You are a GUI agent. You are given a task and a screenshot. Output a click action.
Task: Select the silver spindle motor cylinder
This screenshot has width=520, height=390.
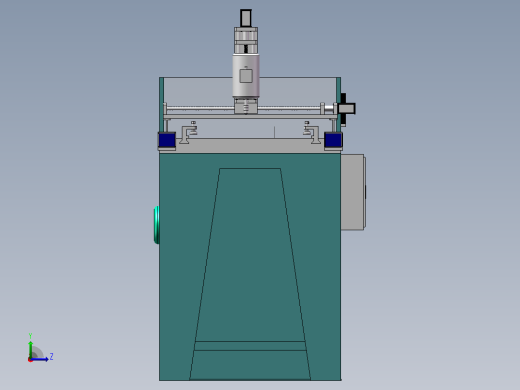(246, 76)
